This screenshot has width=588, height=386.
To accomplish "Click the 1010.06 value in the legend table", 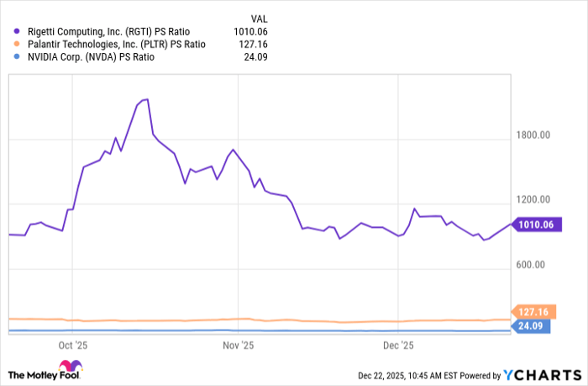I will pos(250,32).
